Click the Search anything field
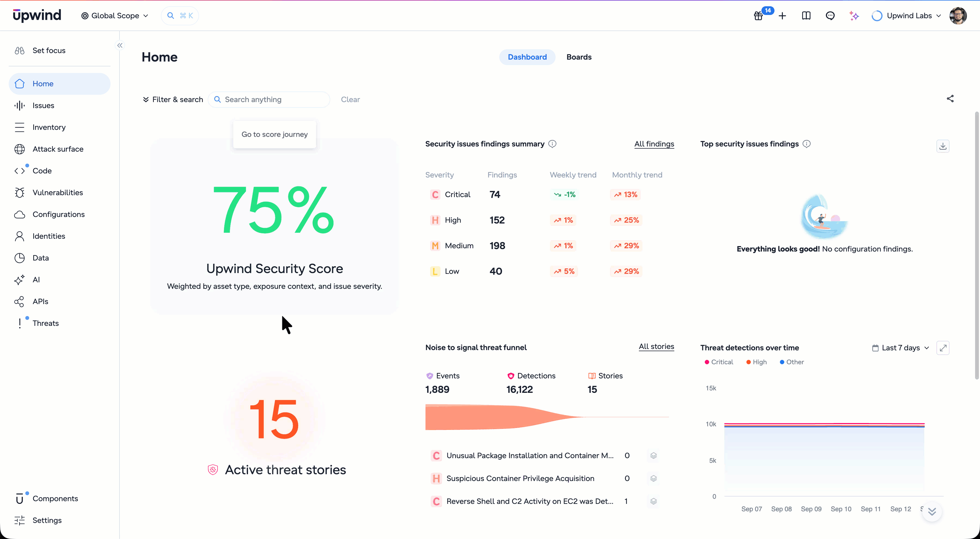 click(269, 99)
